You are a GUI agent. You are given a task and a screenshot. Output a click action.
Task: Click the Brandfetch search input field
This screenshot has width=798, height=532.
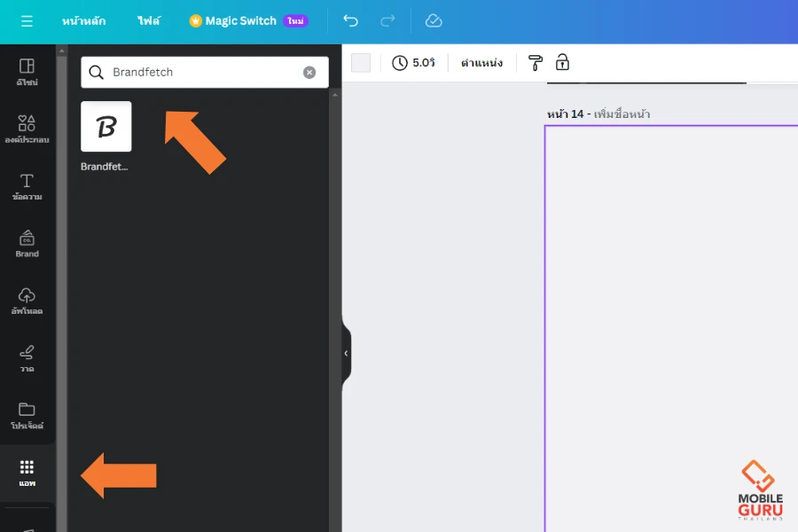(204, 73)
